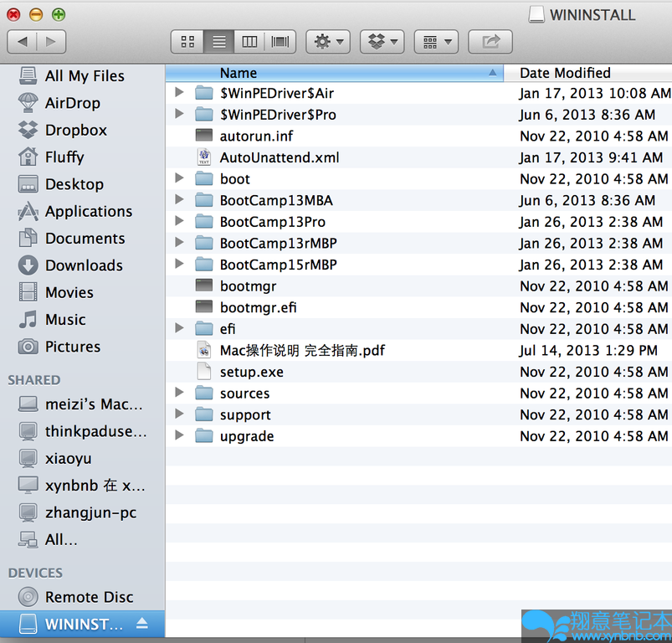Viewport: 672px width, 643px height.
Task: Switch to column view
Action: 249,42
